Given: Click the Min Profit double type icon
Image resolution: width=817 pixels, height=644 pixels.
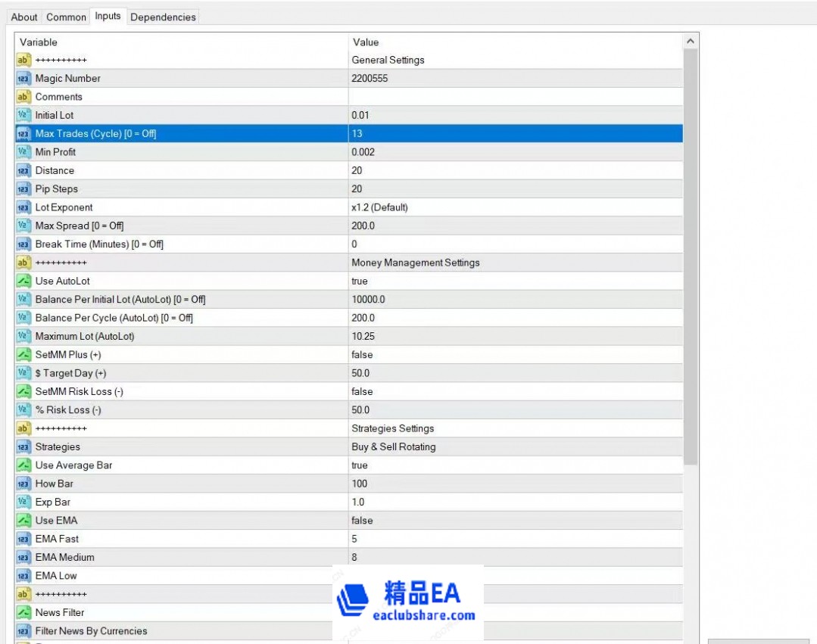Looking at the screenshot, I should coord(23,152).
